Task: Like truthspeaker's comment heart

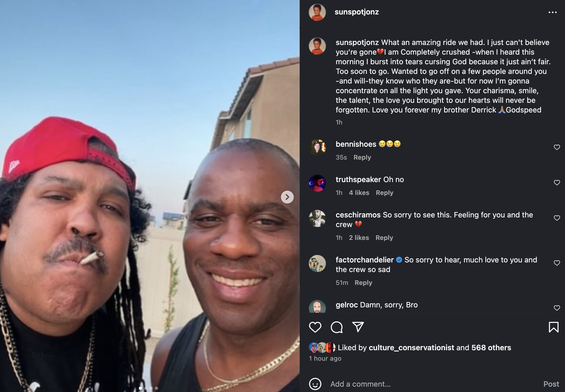Action: (557, 183)
